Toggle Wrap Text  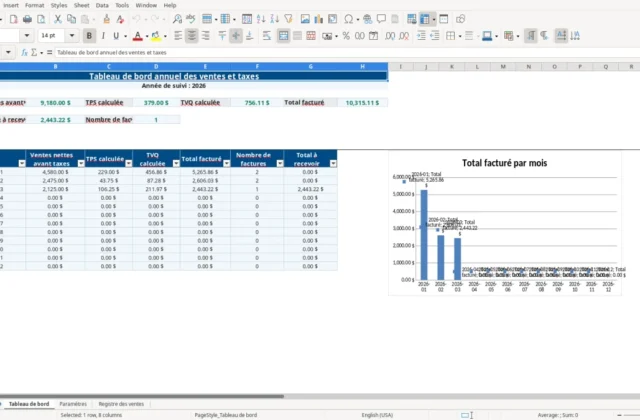coord(267,36)
